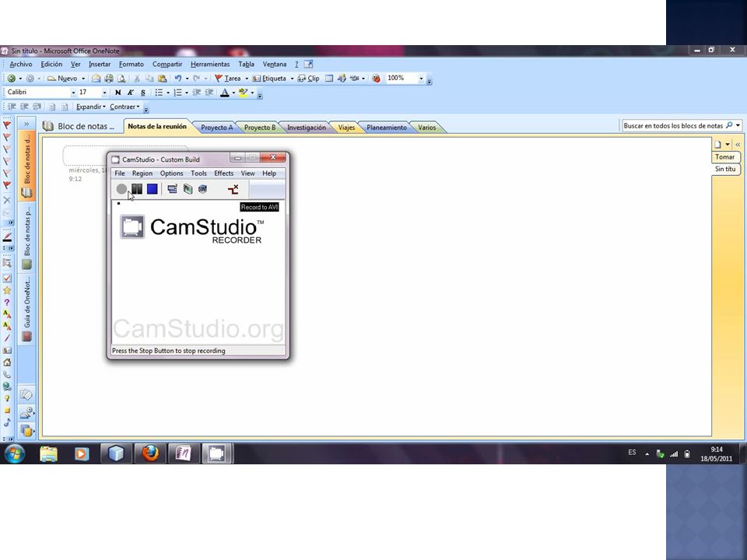Click the CamStudio Record button

click(x=121, y=189)
